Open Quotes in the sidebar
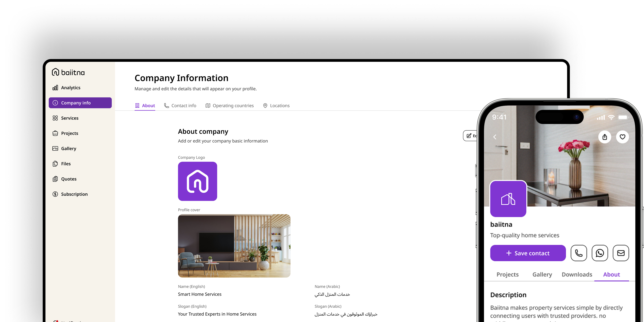644x322 pixels. [x=80, y=179]
